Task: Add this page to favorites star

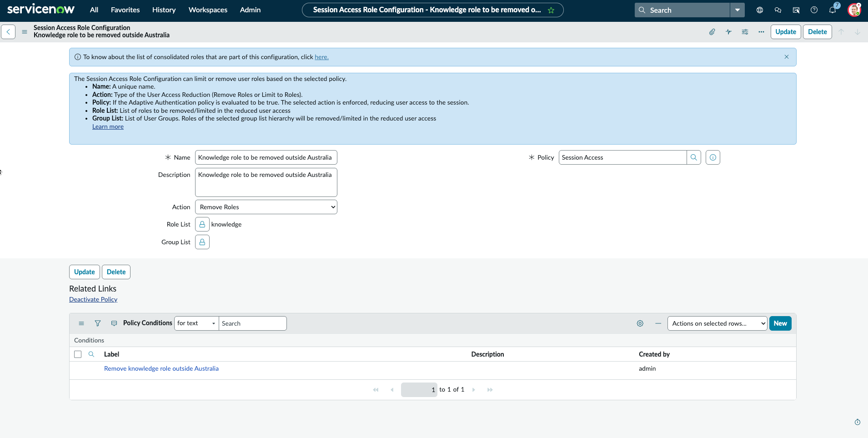Action: point(551,10)
